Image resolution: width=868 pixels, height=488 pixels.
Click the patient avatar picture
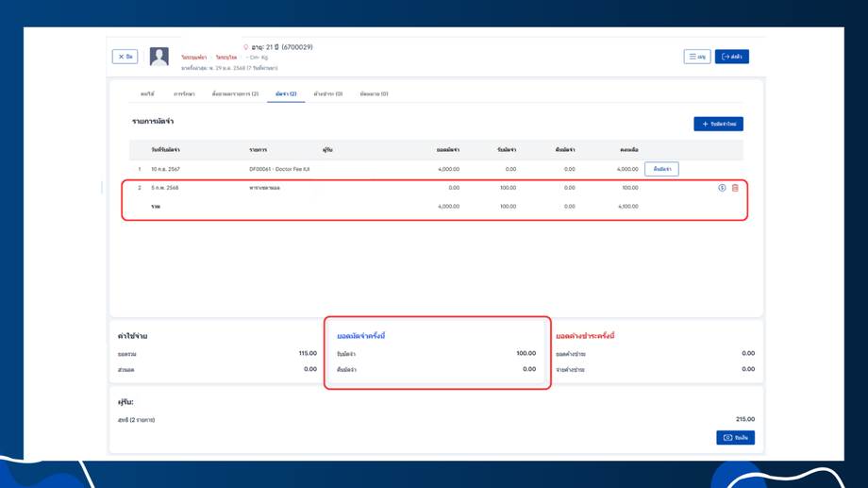point(159,57)
